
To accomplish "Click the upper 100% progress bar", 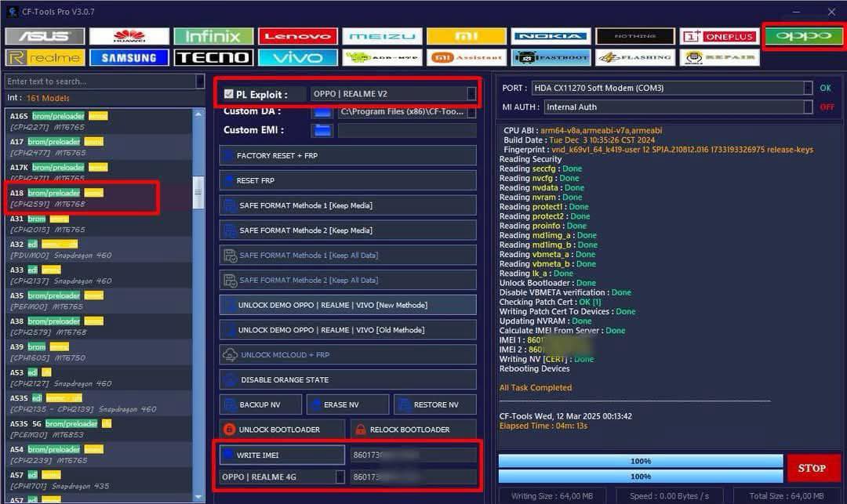I will click(641, 461).
